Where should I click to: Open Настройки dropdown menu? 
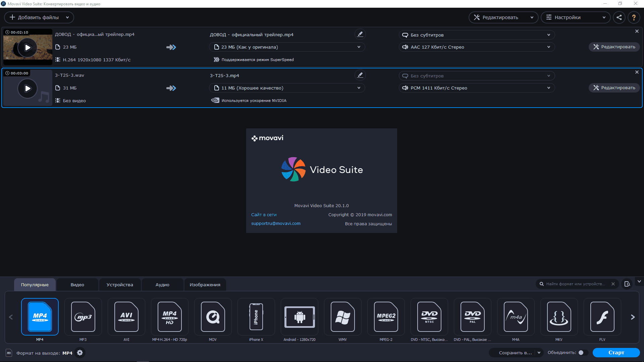pos(576,17)
